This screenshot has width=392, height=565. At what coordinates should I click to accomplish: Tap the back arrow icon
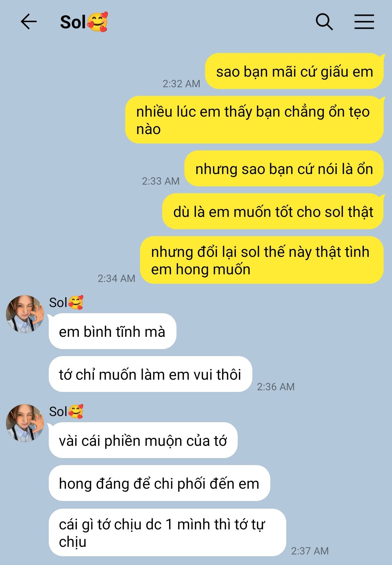[x=29, y=22]
